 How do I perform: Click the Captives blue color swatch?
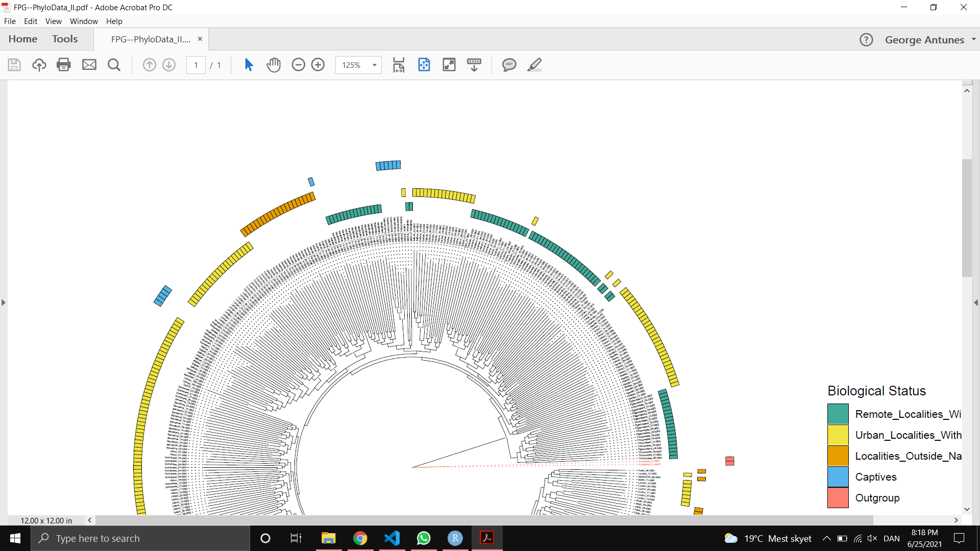click(837, 477)
